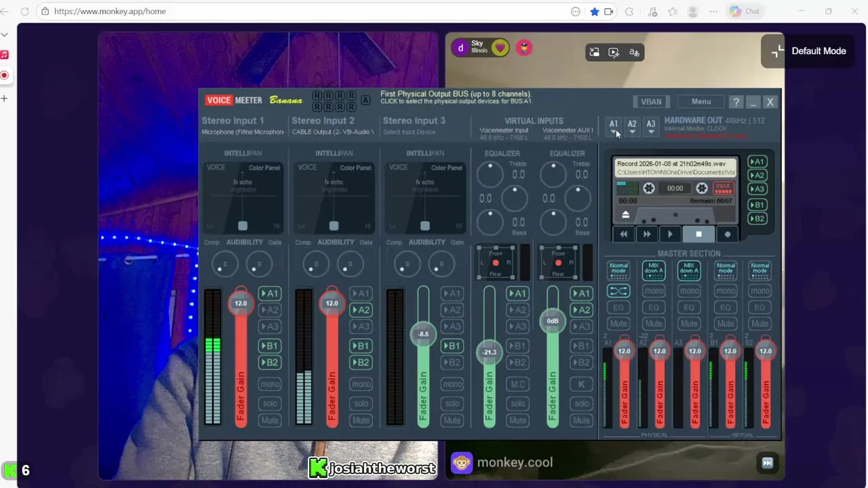Click the browser address bar URL
This screenshot has width=868, height=488.
(x=110, y=12)
